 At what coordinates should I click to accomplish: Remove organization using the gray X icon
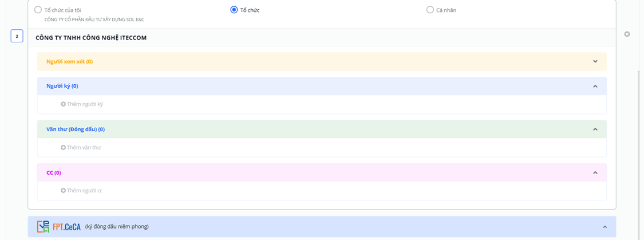627,34
